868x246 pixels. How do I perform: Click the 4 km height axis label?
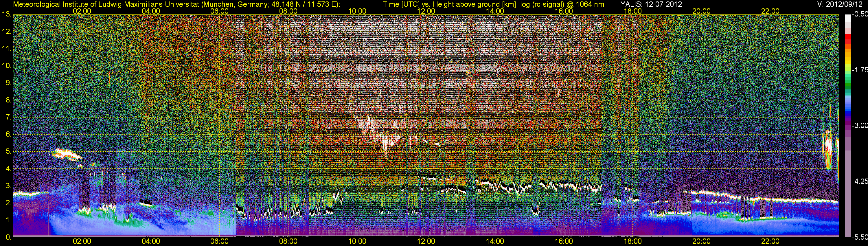pyautogui.click(x=8, y=169)
